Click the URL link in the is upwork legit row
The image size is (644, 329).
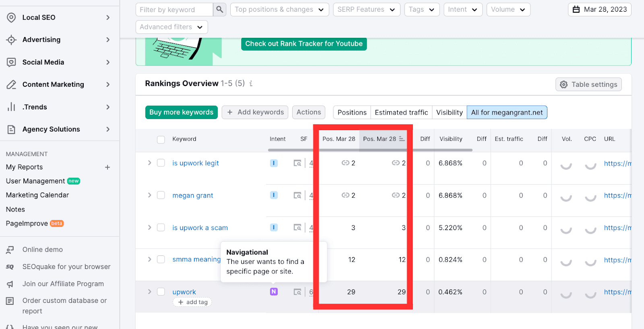pos(617,163)
